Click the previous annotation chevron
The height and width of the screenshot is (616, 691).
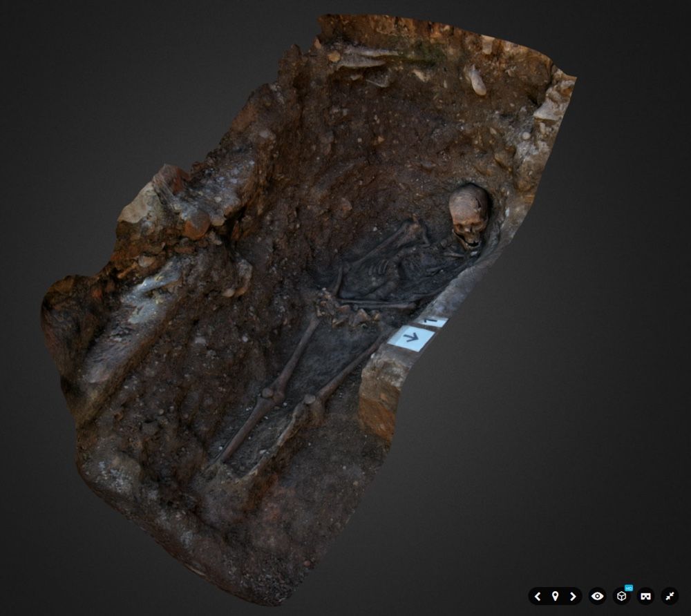click(537, 597)
